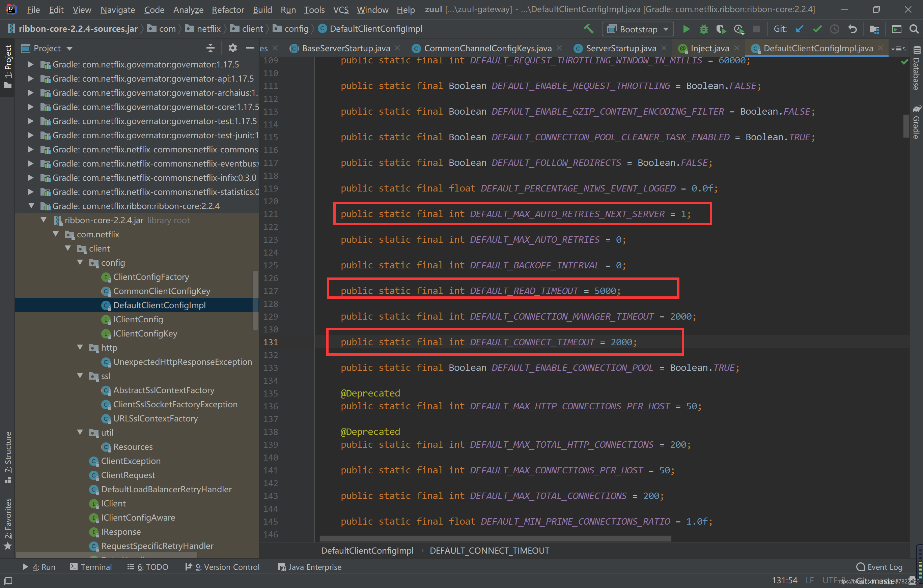Open the Refactor menu
This screenshot has width=923, height=588.
[x=228, y=9]
